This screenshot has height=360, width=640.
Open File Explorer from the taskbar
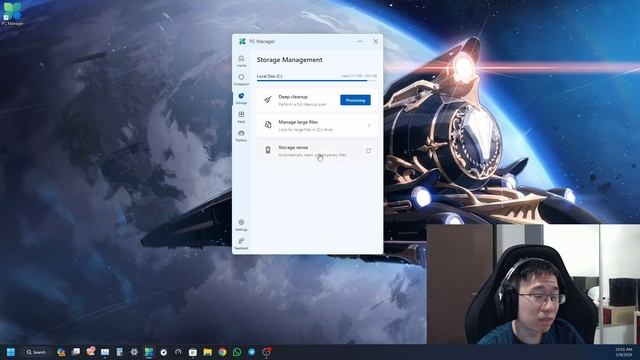207,352
